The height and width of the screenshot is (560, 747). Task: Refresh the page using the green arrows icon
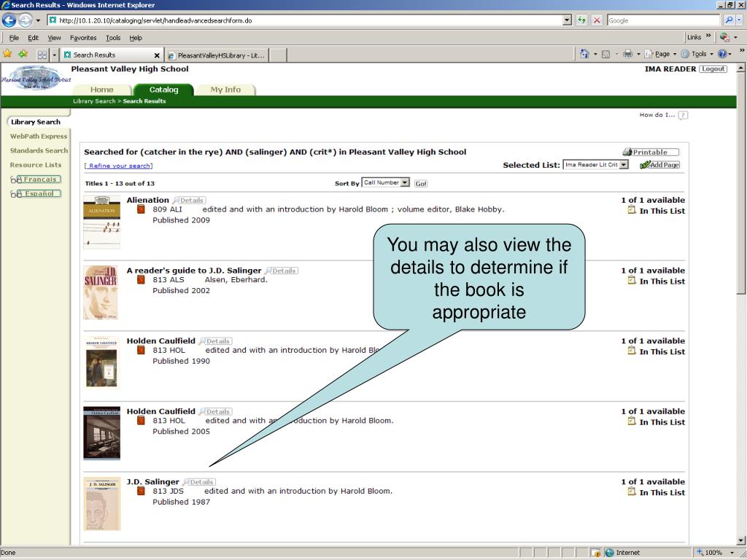[581, 20]
